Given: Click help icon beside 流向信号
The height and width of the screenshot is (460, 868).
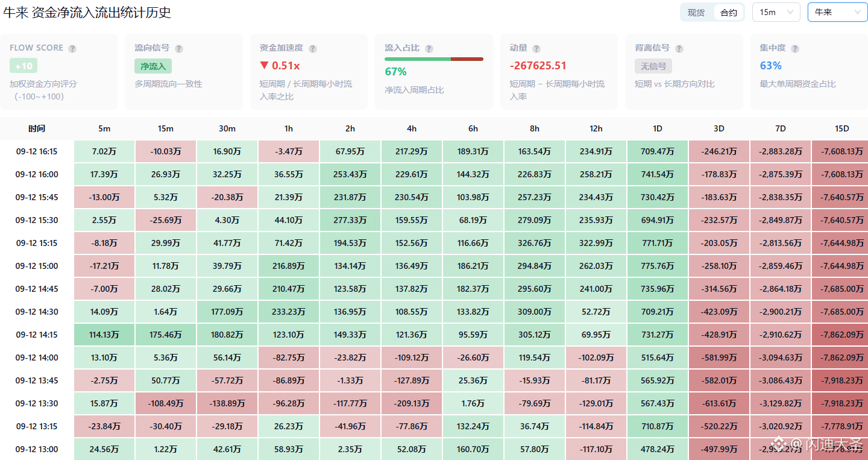Looking at the screenshot, I should coord(178,49).
